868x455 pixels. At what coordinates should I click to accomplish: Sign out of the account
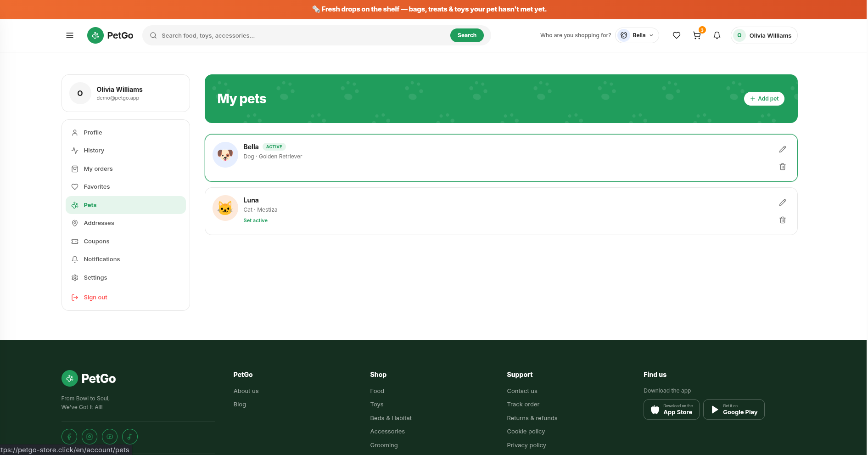pyautogui.click(x=126, y=298)
